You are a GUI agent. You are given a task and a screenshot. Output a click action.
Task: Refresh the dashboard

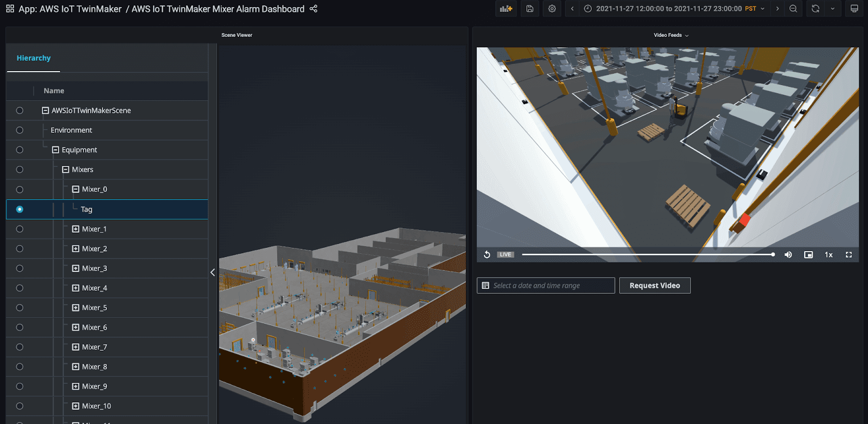815,9
